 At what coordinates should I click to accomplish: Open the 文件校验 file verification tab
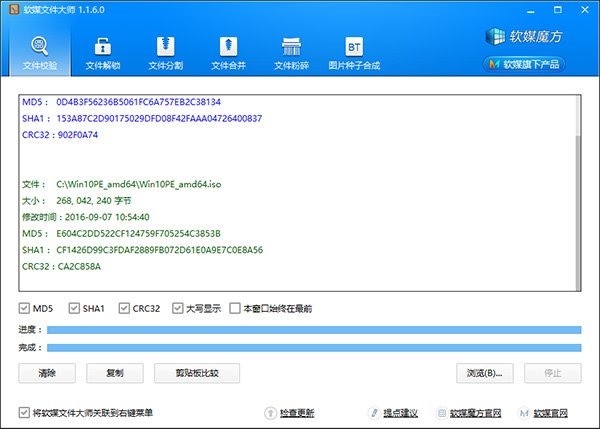click(40, 52)
